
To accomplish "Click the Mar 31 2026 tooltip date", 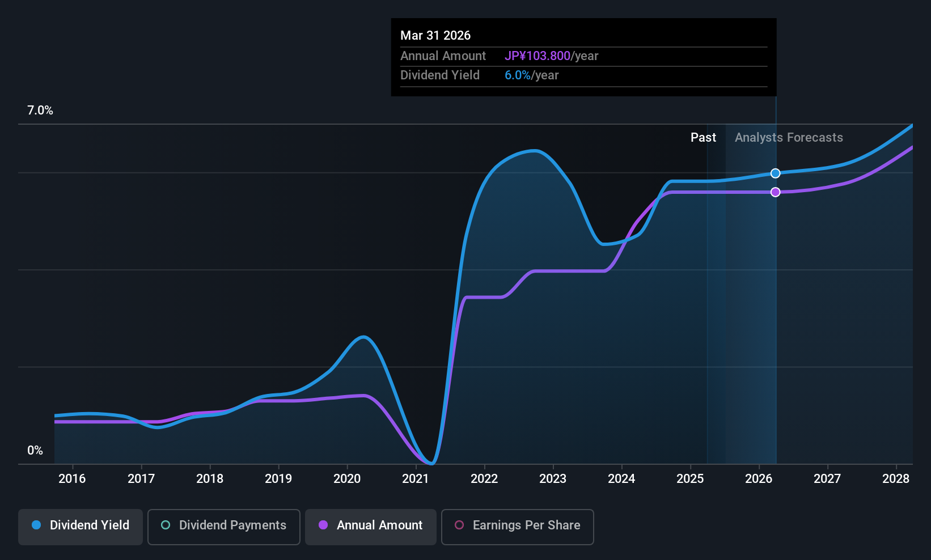I will (x=435, y=36).
